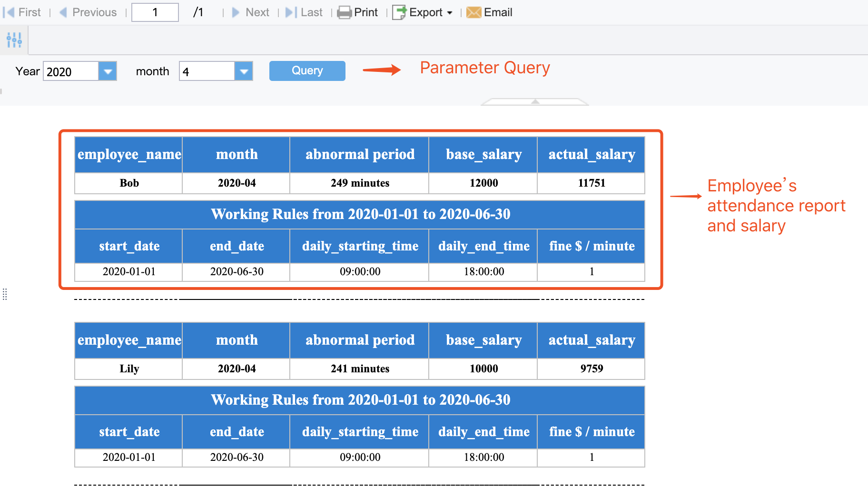Open the month dropdown arrow
Screen dimensions: 868x498
(244, 71)
